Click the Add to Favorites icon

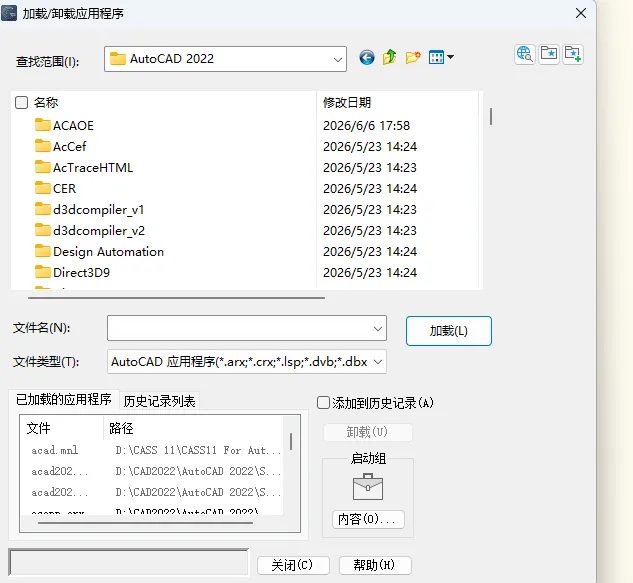click(573, 54)
